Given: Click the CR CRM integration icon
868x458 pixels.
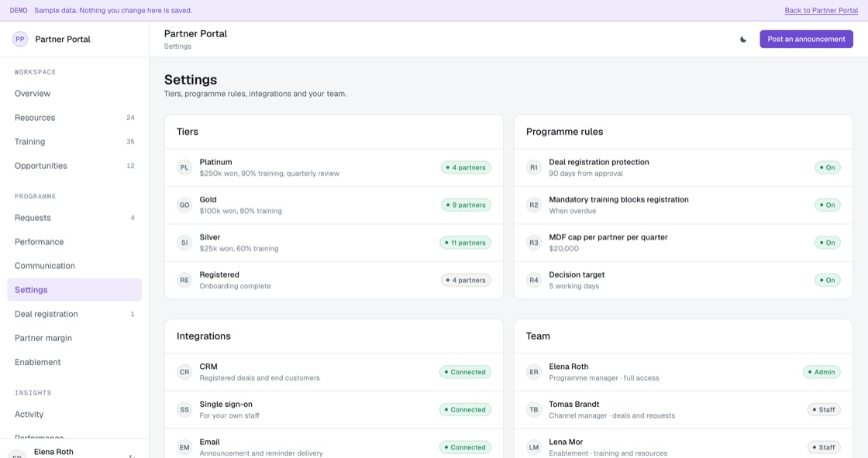Looking at the screenshot, I should (184, 372).
